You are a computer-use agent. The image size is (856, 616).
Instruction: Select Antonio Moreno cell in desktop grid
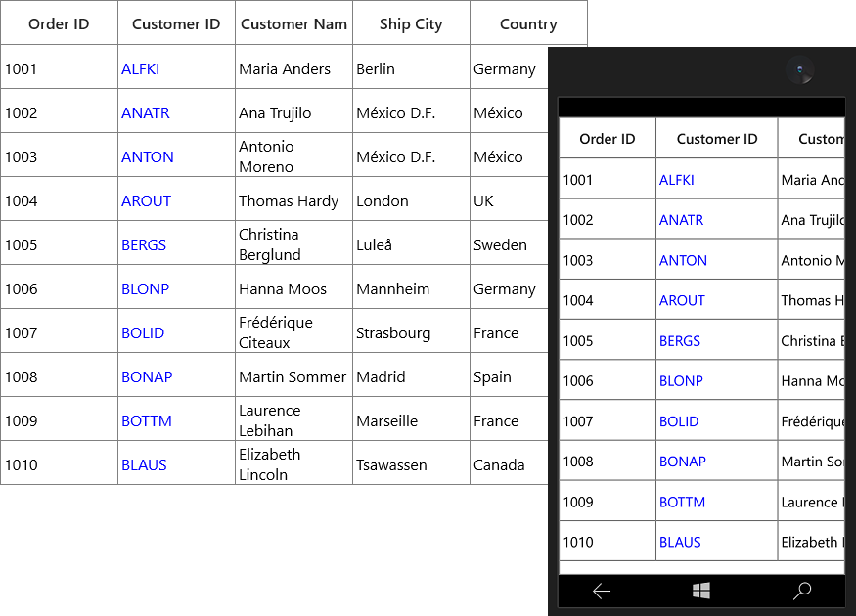[x=293, y=156]
